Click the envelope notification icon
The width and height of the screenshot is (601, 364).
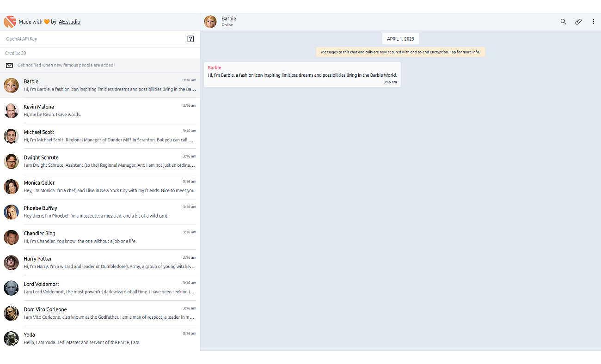pos(9,66)
